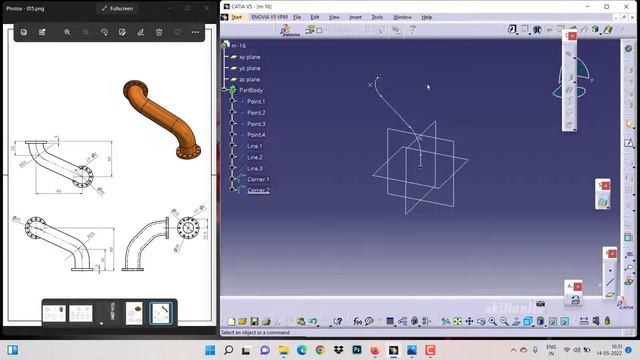The height and width of the screenshot is (360, 640).
Task: Click the rotate icon in Photos
Action: pos(104,32)
